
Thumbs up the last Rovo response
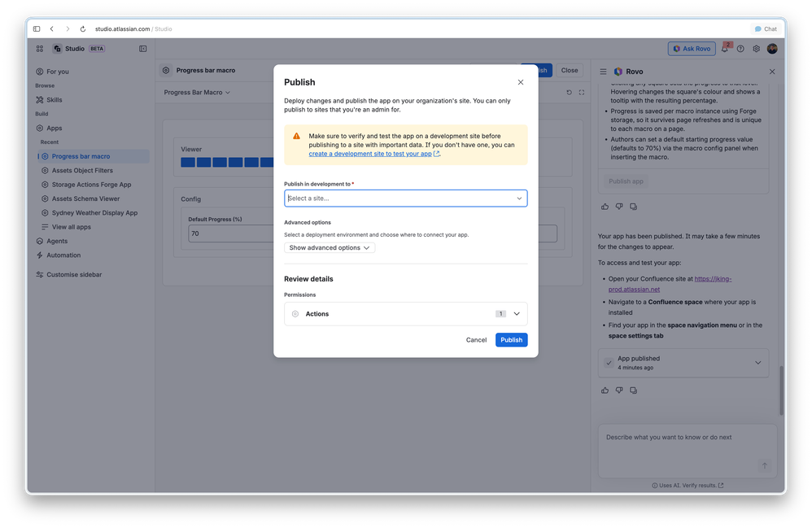click(605, 391)
